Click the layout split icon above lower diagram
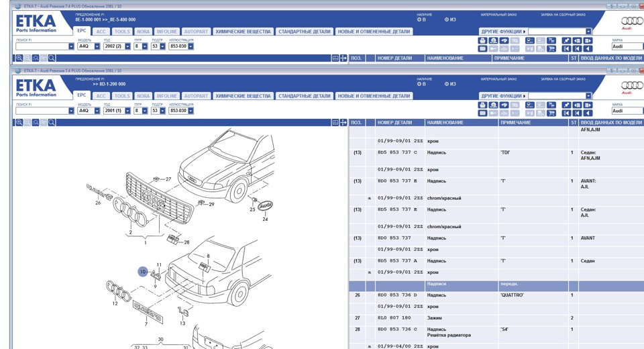This screenshot has height=349, width=644. point(335,123)
